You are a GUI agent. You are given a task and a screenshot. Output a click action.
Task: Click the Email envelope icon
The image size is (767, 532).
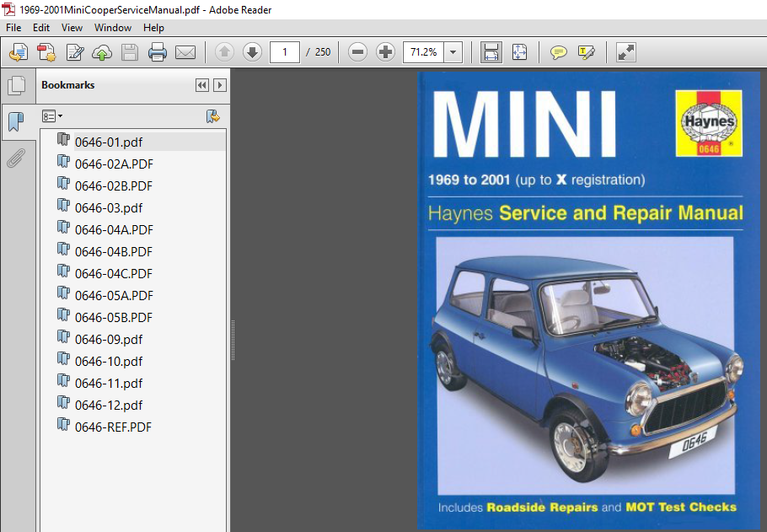click(x=185, y=52)
